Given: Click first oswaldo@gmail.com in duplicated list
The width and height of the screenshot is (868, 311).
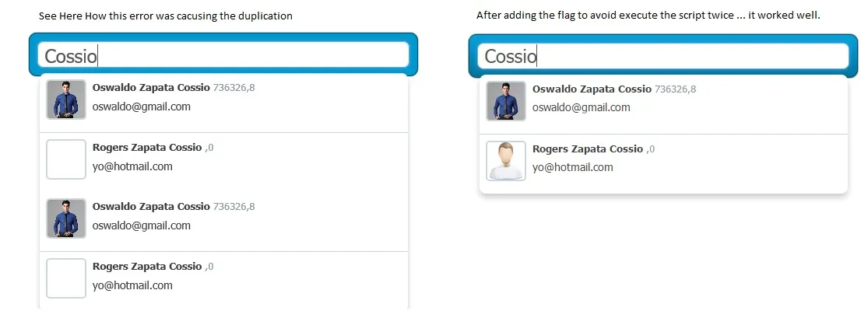Looking at the screenshot, I should click(142, 107).
